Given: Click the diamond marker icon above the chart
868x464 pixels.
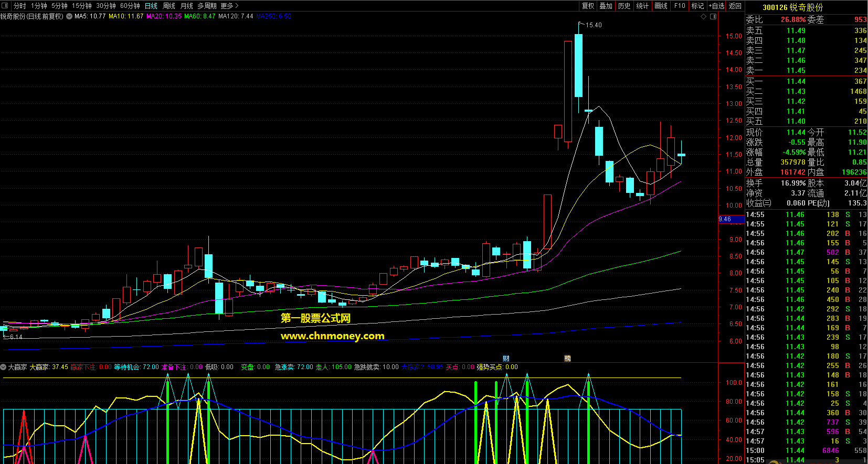Looking at the screenshot, I should tap(704, 16).
